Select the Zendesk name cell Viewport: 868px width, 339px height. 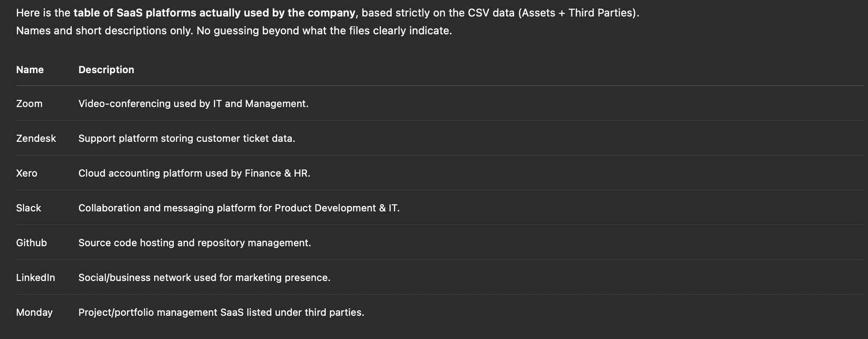point(36,138)
